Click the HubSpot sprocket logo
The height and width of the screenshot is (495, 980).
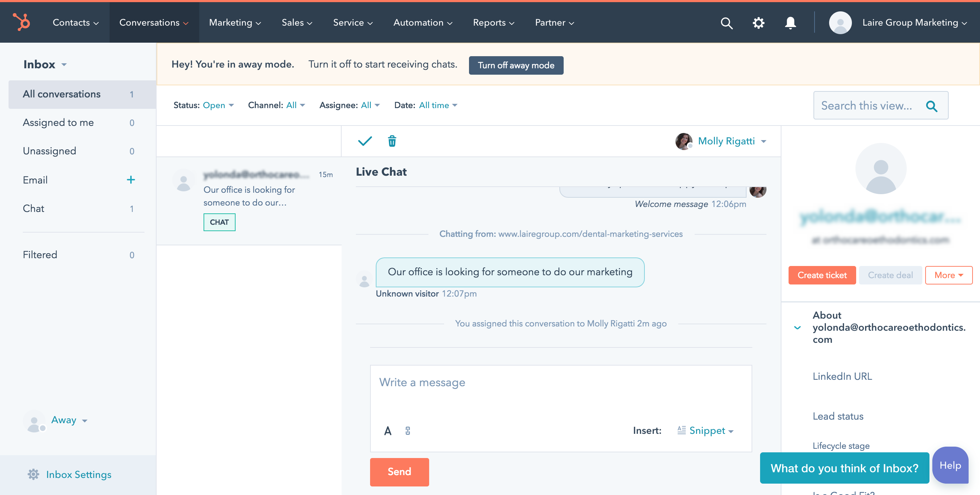point(21,22)
